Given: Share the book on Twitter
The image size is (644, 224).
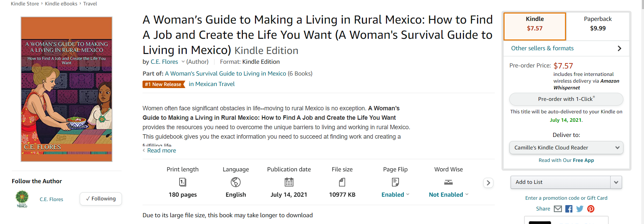Looking at the screenshot, I should (580, 209).
